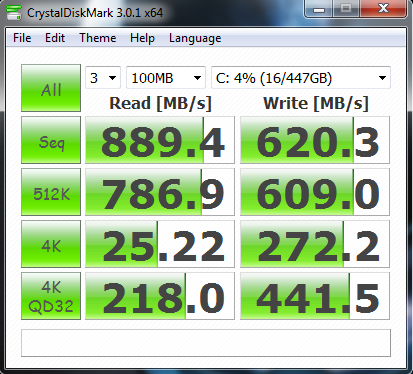Select Seq read result 889.4
The height and width of the screenshot is (374, 413).
160,140
